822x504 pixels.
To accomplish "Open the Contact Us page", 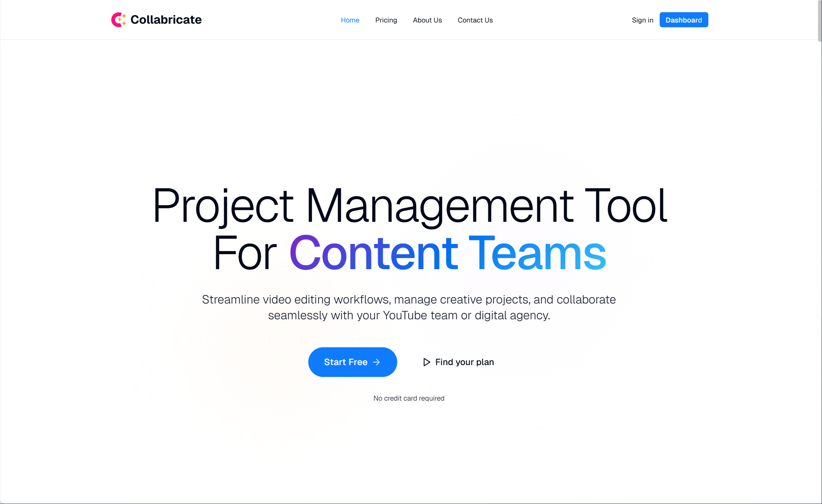I will coord(475,20).
